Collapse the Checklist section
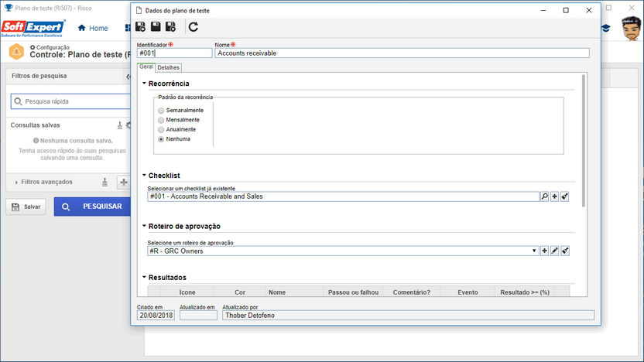The width and height of the screenshot is (644, 362). [x=144, y=176]
